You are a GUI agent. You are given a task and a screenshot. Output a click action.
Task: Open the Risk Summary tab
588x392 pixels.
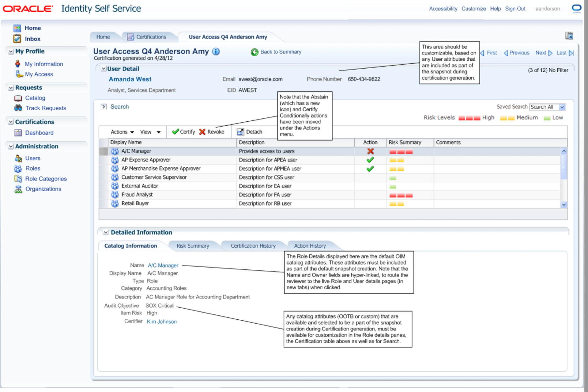coord(193,246)
